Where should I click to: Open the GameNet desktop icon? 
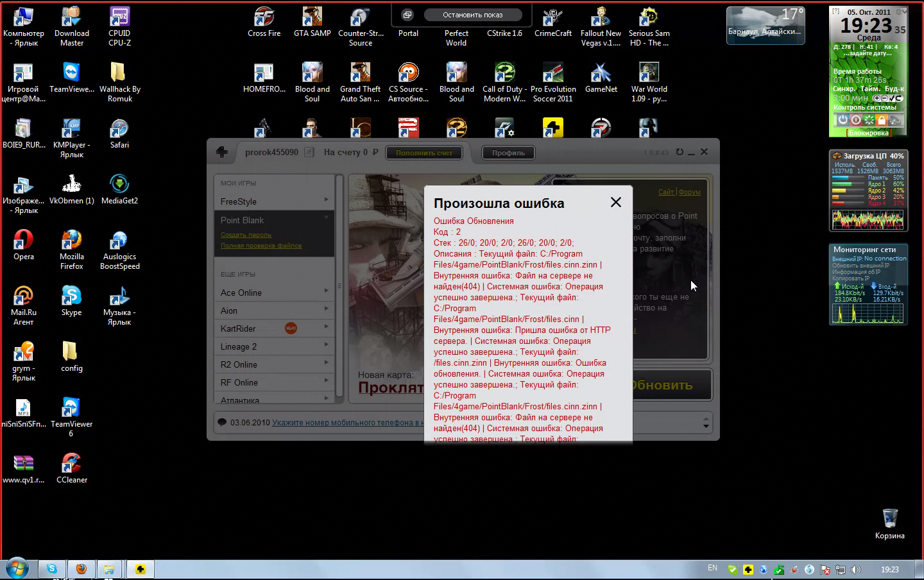click(601, 78)
